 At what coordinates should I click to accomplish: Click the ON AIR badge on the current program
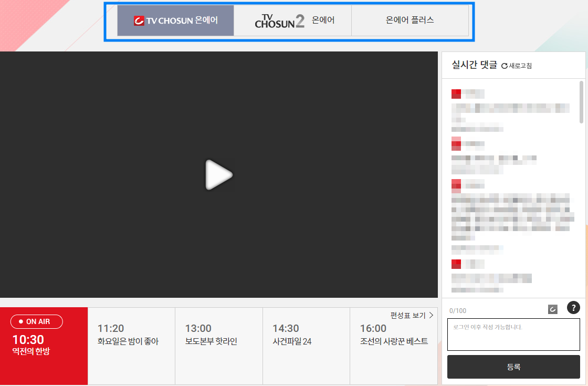(36, 321)
